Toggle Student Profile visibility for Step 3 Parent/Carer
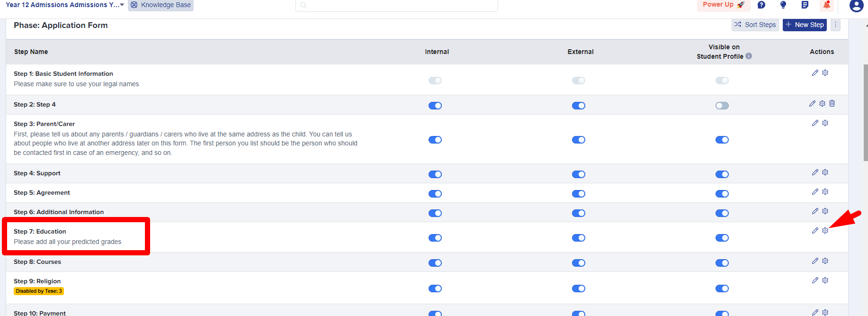Screen dimensions: 868x316 722,140
